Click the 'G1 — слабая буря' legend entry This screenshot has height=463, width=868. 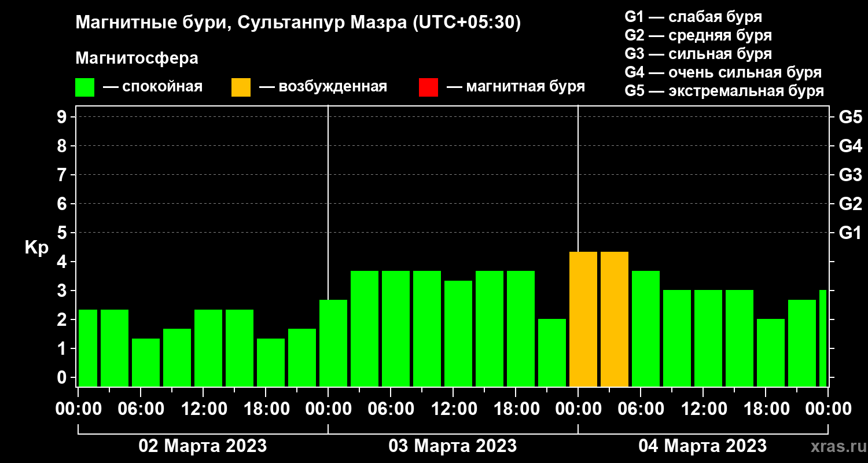point(693,17)
